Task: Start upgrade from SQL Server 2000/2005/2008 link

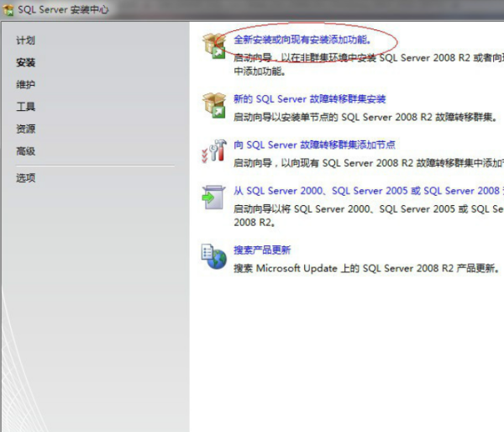Action: (369, 191)
